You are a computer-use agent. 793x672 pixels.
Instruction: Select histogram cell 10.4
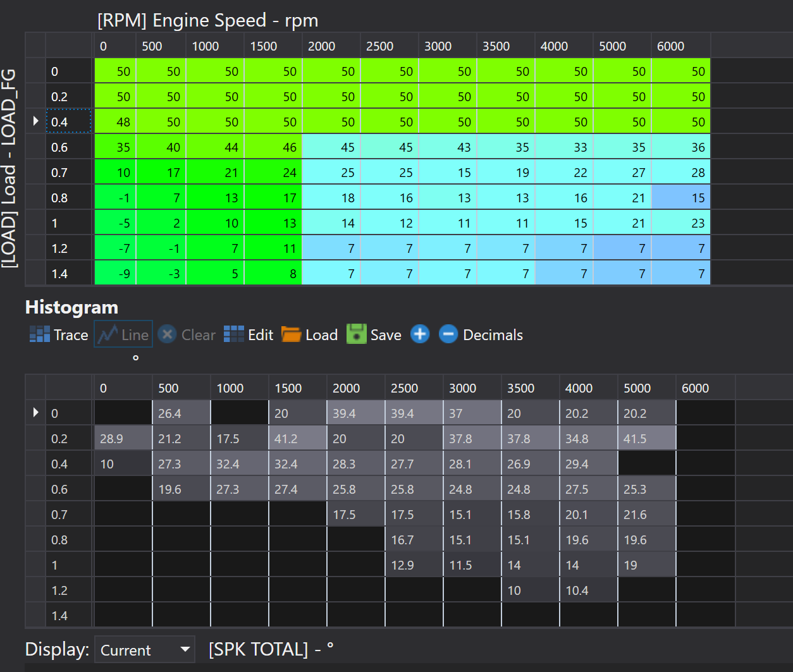589,590
